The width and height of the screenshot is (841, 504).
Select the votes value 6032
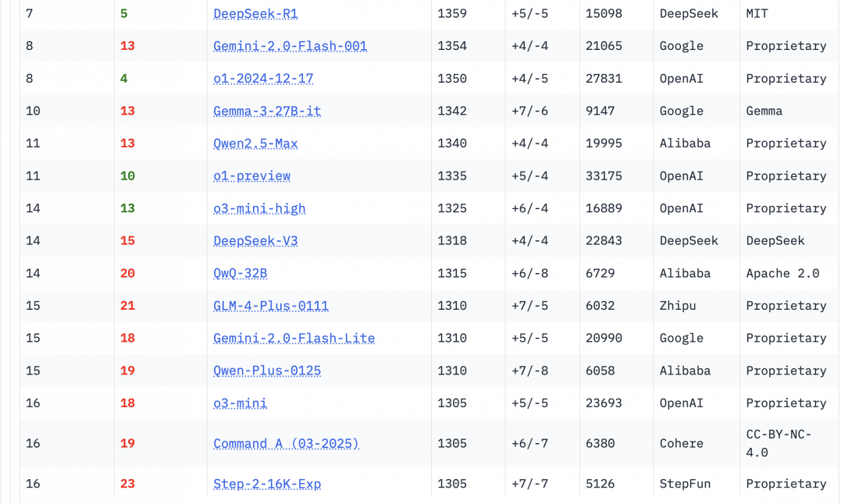(600, 306)
